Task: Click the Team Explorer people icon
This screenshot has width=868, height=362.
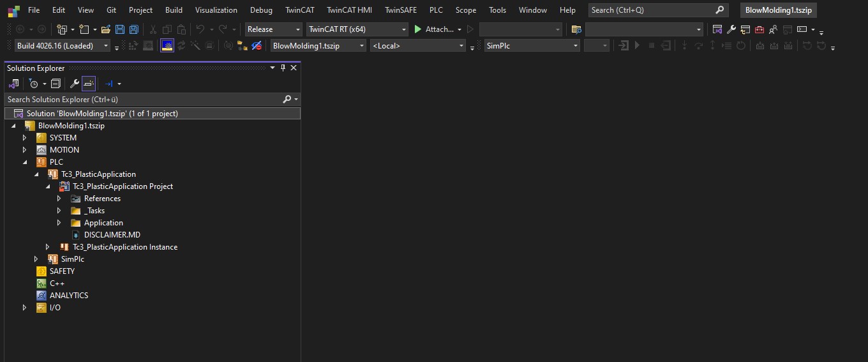Action: point(773,29)
